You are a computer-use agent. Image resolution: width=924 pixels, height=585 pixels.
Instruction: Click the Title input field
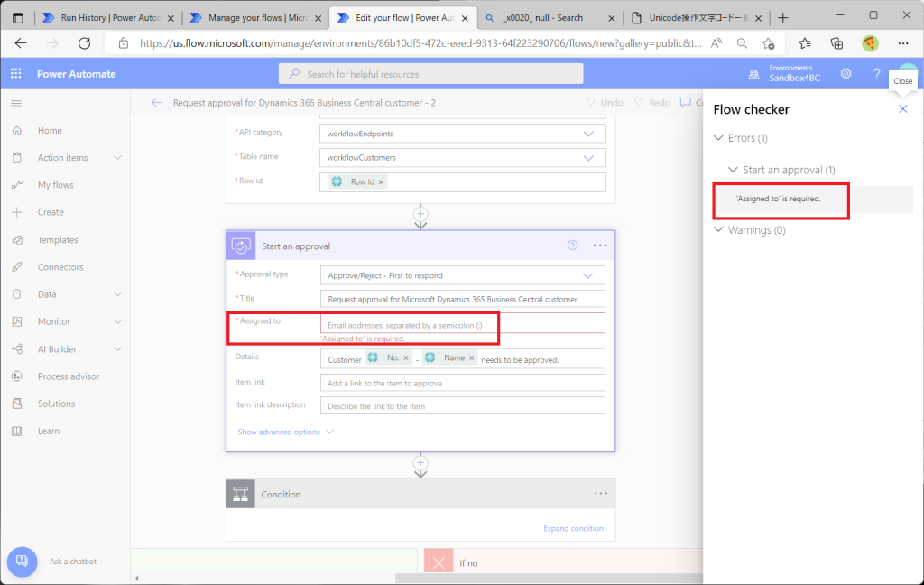[463, 299]
